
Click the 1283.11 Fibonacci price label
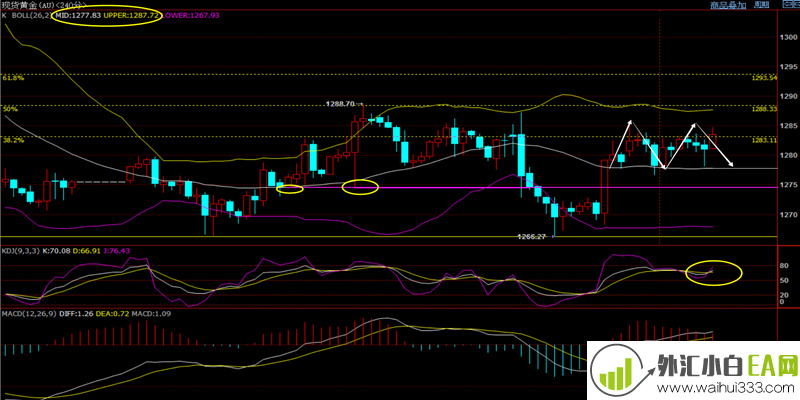(764, 140)
